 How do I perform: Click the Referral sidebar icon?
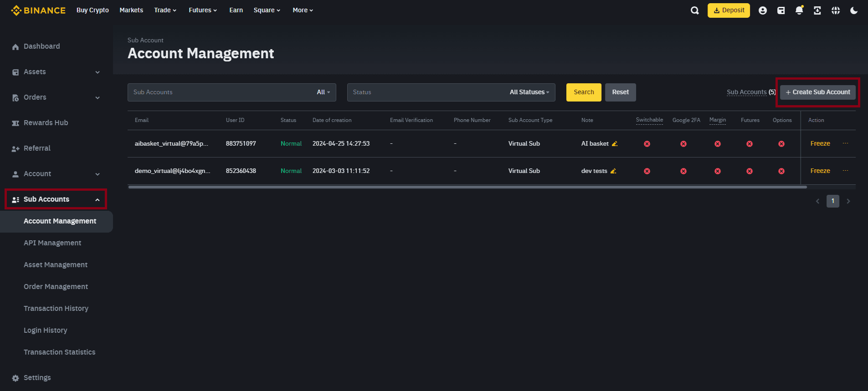point(15,149)
